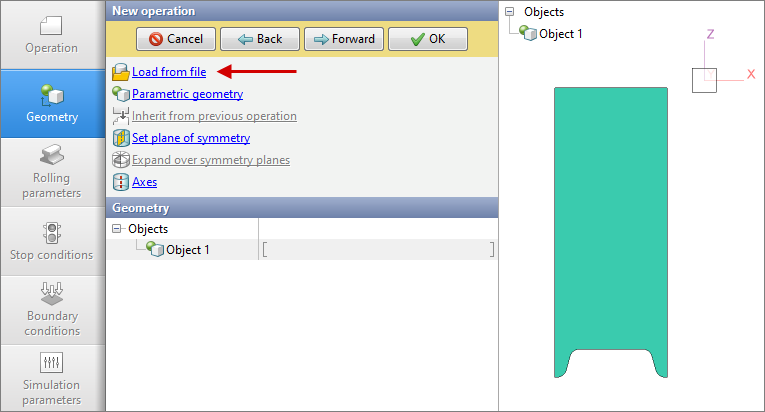Confirm with the OK button
The image size is (765, 412).
(x=426, y=39)
